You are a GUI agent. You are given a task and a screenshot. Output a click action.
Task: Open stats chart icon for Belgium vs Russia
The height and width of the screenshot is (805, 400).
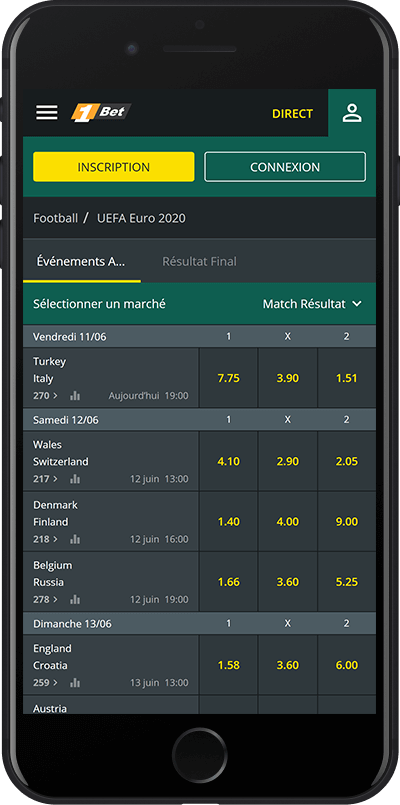pos(75,599)
